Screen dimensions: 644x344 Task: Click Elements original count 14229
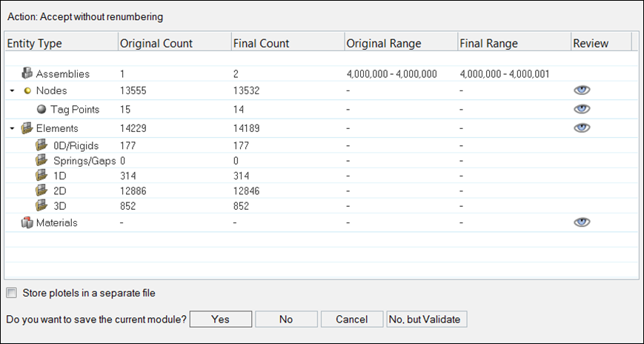[x=133, y=128]
